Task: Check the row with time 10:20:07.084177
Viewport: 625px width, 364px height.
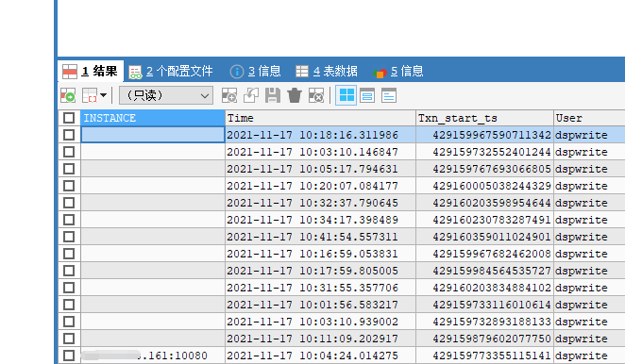Action: [x=69, y=186]
